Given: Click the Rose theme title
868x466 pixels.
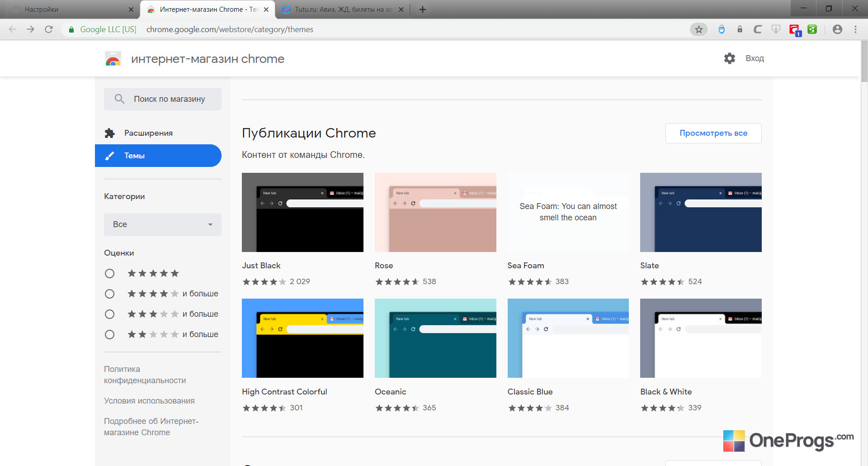Looking at the screenshot, I should pos(384,266).
